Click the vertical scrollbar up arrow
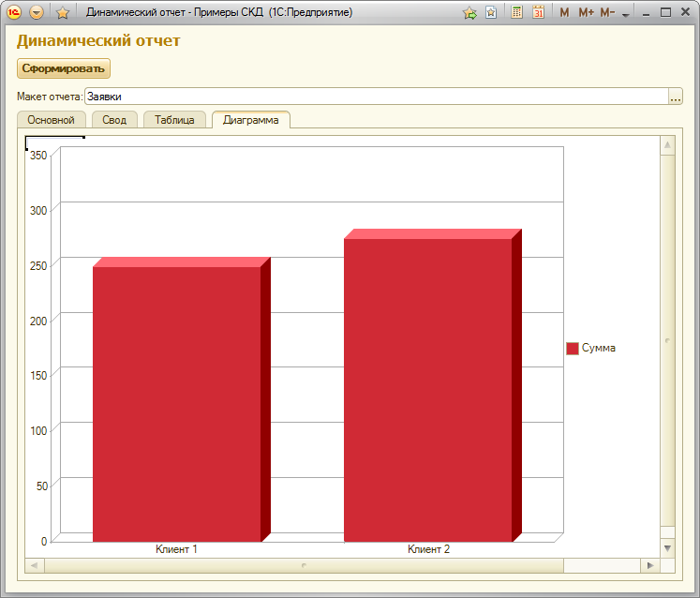 (667, 144)
